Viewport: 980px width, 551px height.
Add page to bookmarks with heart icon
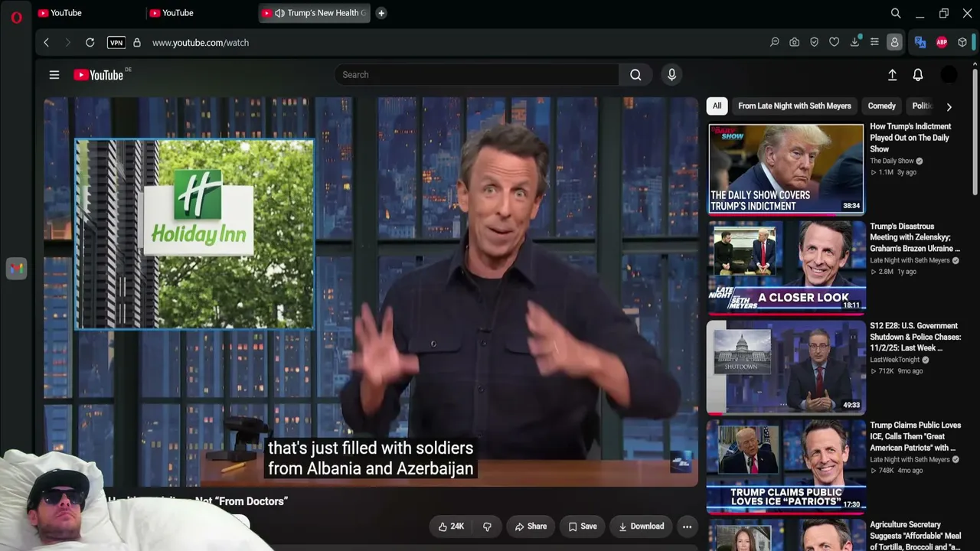click(835, 43)
